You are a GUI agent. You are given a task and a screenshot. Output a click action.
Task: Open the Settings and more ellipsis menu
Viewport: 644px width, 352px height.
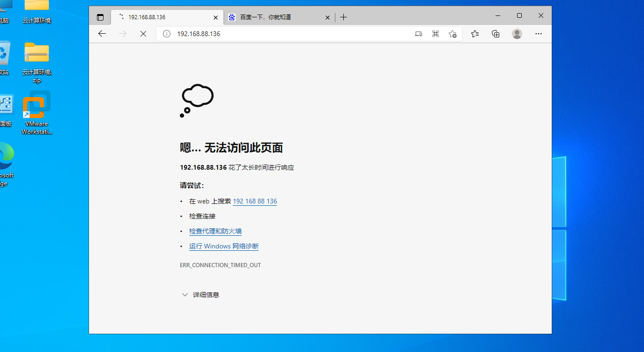(x=539, y=34)
